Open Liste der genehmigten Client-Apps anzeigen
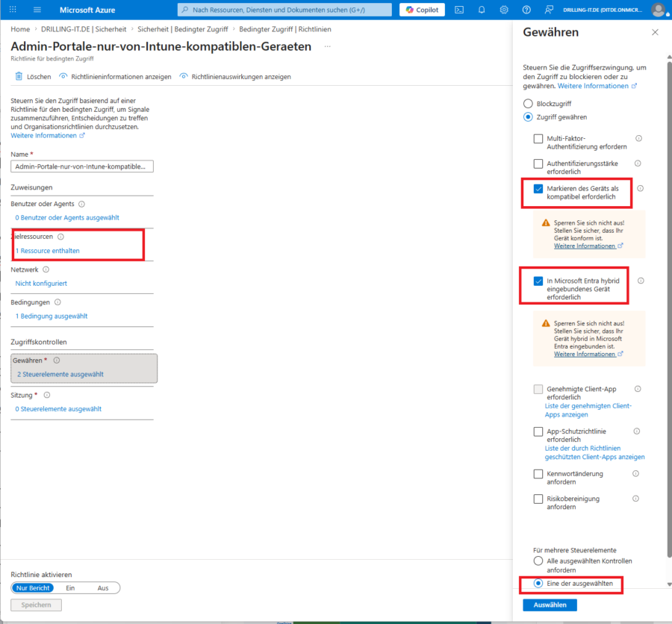The height and width of the screenshot is (624, 672). click(x=588, y=410)
